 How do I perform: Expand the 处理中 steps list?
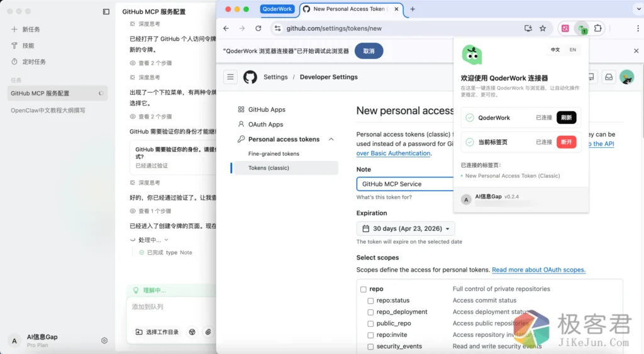[166, 240]
